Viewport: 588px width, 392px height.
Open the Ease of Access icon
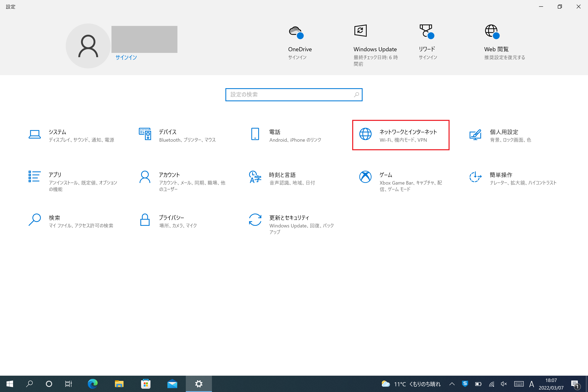pyautogui.click(x=475, y=177)
